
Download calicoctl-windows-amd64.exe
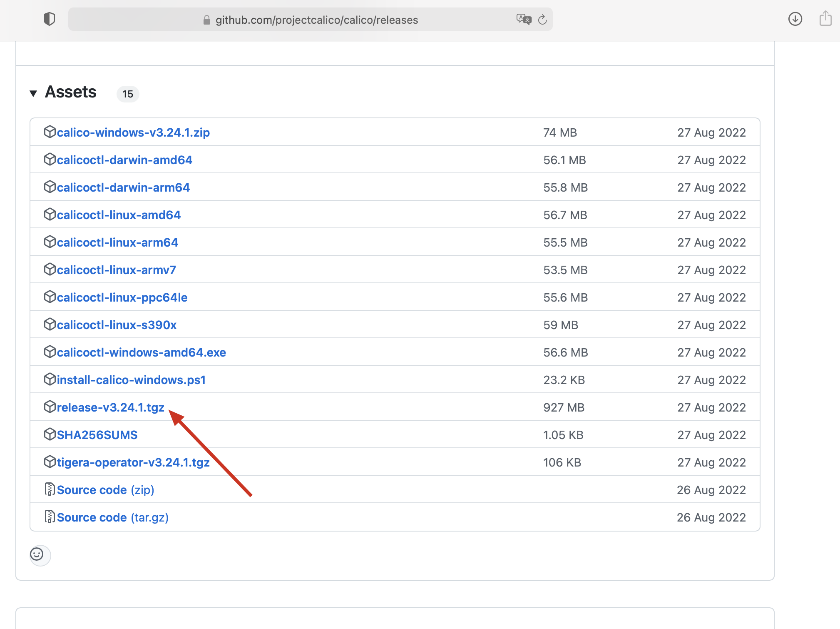coord(141,352)
